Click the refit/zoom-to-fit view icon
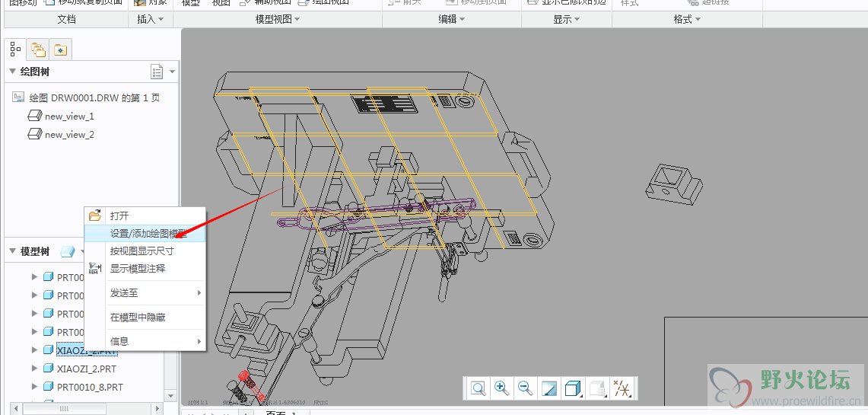Viewport: 868px width, 415px height. point(478,388)
